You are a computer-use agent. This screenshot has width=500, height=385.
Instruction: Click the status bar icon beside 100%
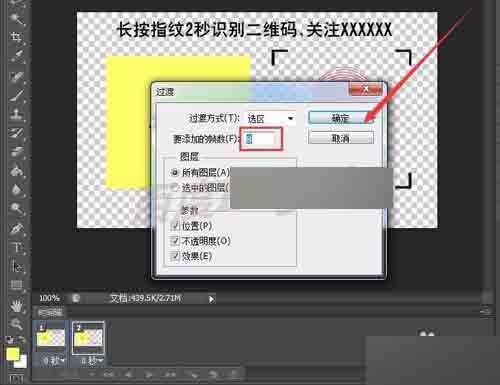click(76, 298)
